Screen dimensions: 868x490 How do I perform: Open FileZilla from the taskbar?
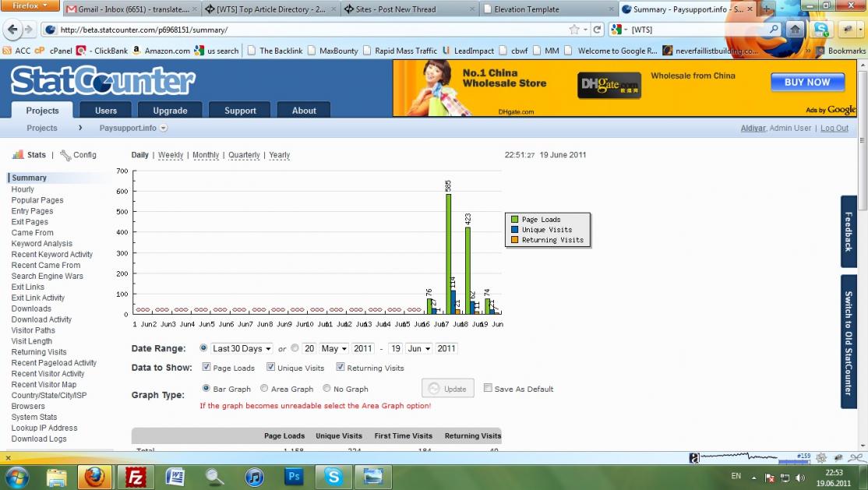pos(135,477)
